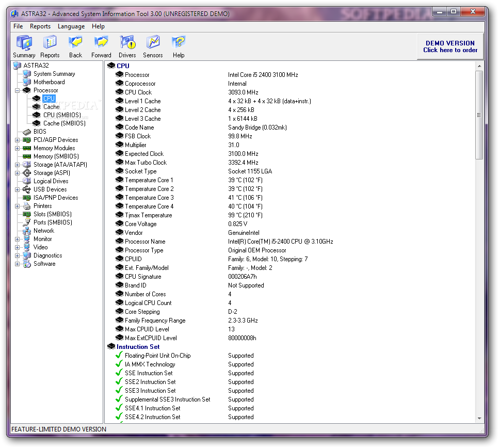This screenshot has width=499, height=448.
Task: Click the vertical scrollbar thumb
Action: [x=479, y=115]
